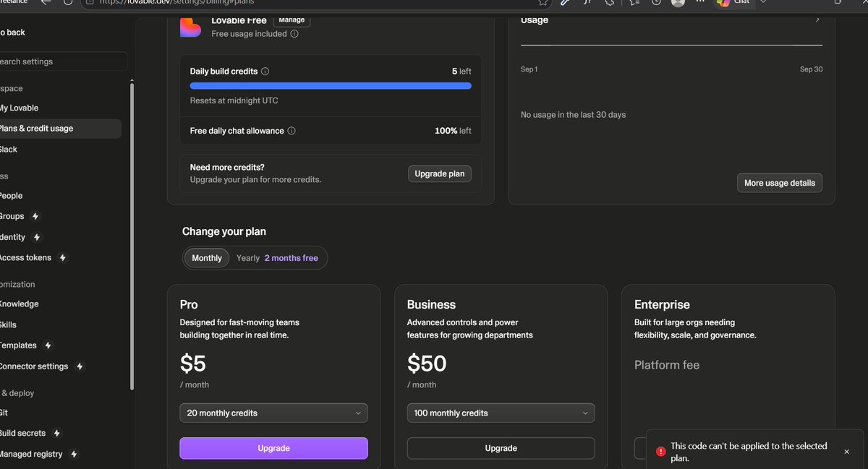Click the "Platform fee" text on Enterprise
The image size is (868, 469).
pyautogui.click(x=667, y=366)
